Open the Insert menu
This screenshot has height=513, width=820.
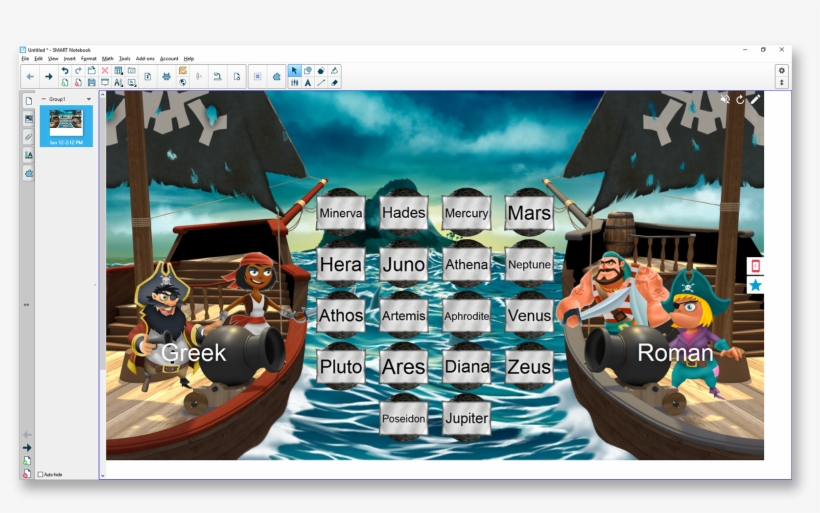coord(70,59)
